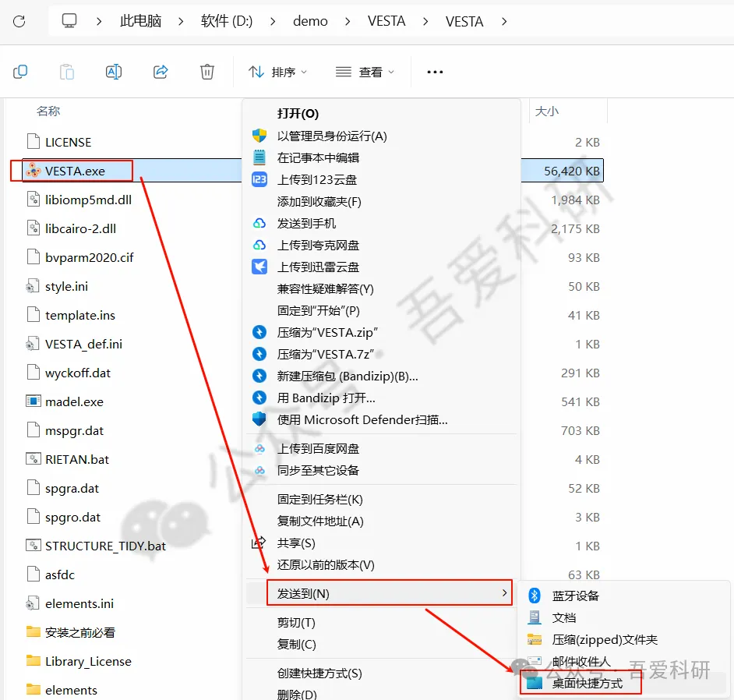This screenshot has width=734, height=700.
Task: Click the Bandizip icon beside 压缩为"VESTA.zip"
Action: [x=259, y=332]
